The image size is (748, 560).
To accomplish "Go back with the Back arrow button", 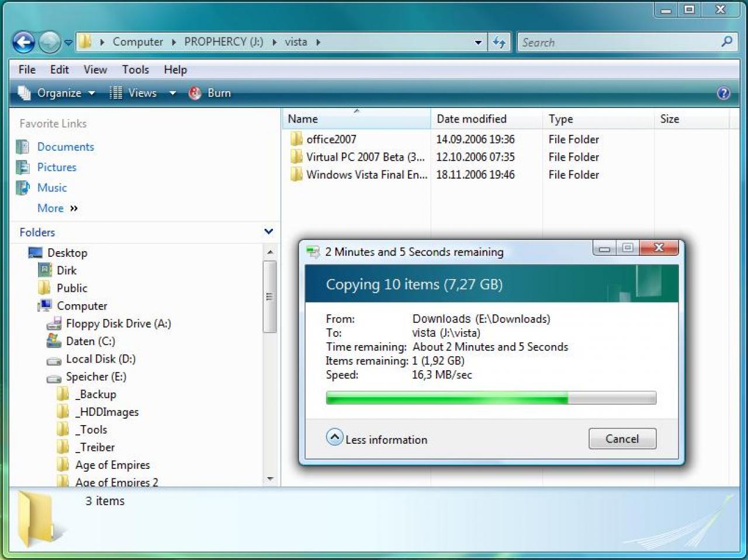I will (23, 41).
